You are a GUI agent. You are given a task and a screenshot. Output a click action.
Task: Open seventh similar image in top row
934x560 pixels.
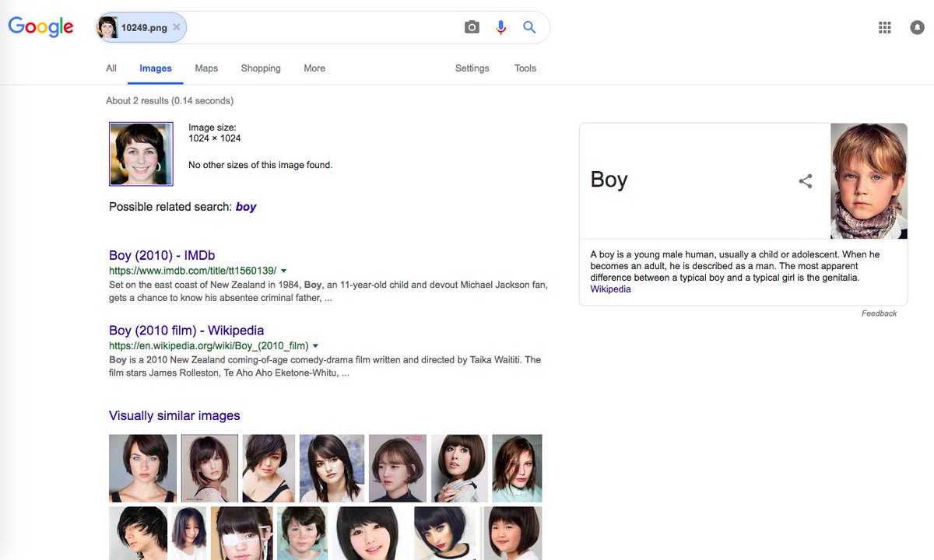coord(517,468)
